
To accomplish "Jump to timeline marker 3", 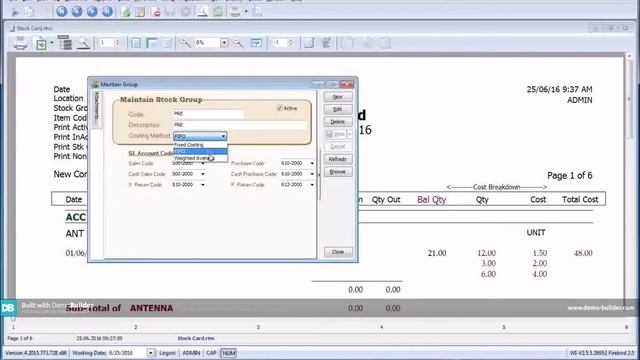I will (x=258, y=327).
